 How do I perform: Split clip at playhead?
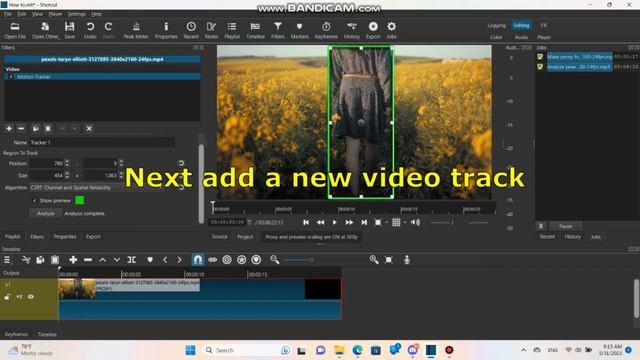[x=131, y=260]
